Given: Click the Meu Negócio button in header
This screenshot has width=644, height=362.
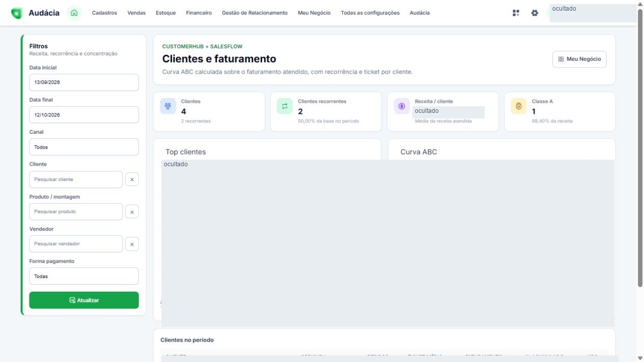Looking at the screenshot, I should [579, 59].
